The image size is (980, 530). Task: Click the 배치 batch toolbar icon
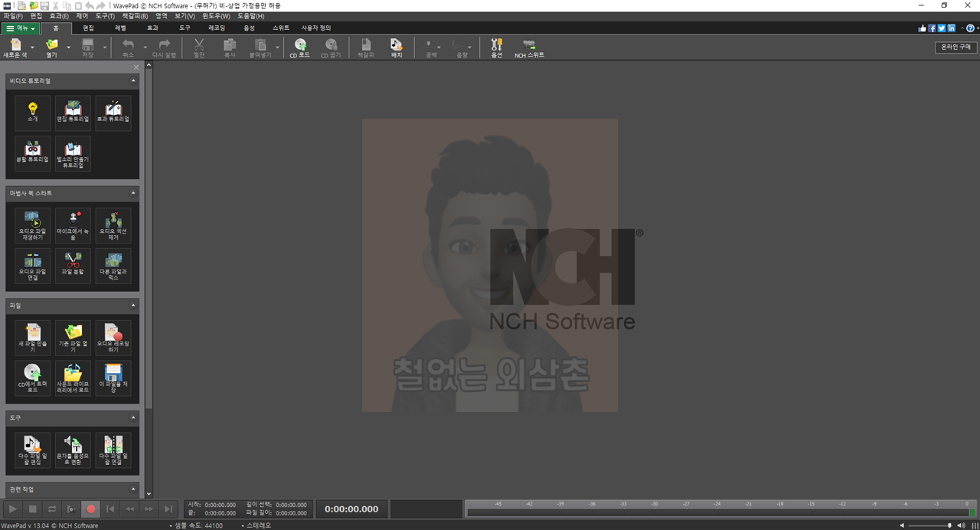pyautogui.click(x=397, y=48)
